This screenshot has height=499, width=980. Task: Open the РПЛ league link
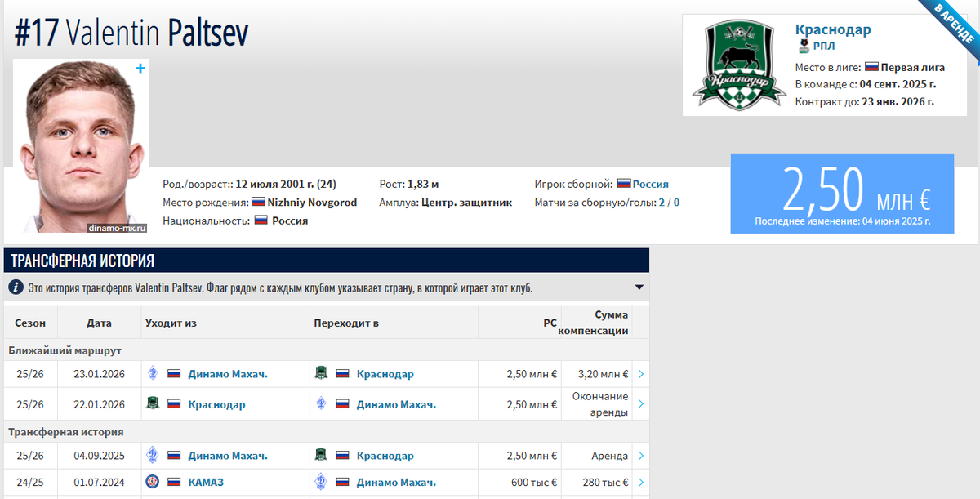[x=824, y=47]
